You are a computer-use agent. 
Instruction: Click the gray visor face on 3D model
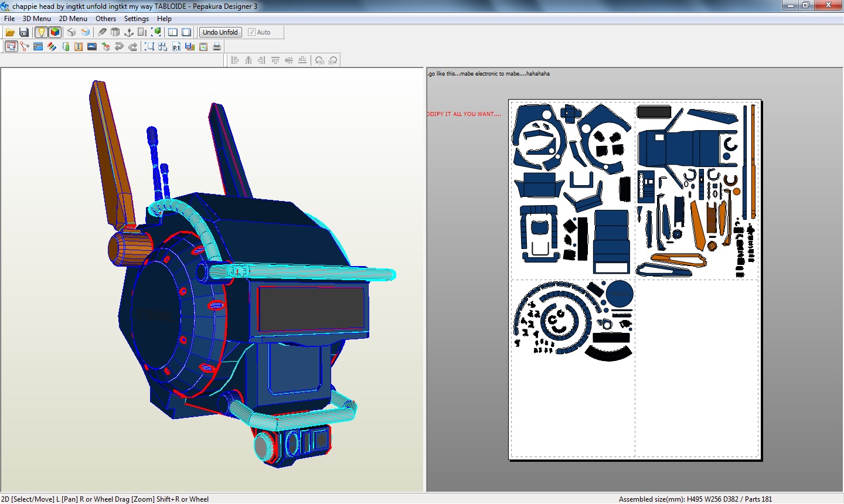pos(311,308)
